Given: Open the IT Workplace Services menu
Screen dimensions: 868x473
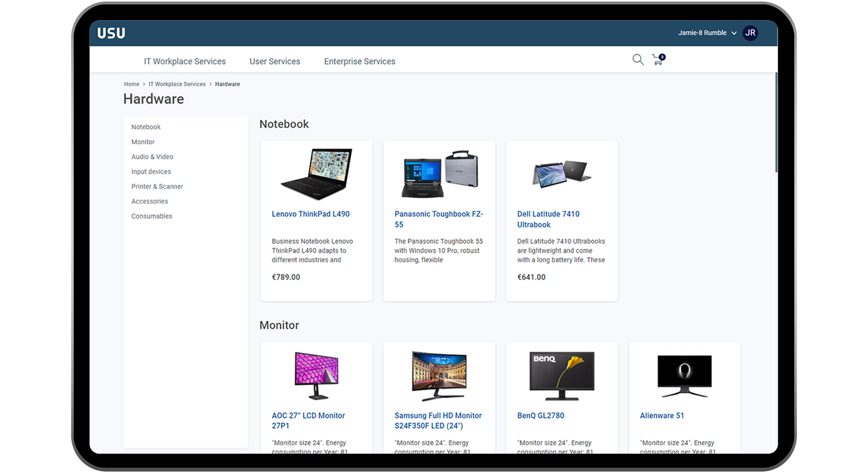Looking at the screenshot, I should pos(185,61).
